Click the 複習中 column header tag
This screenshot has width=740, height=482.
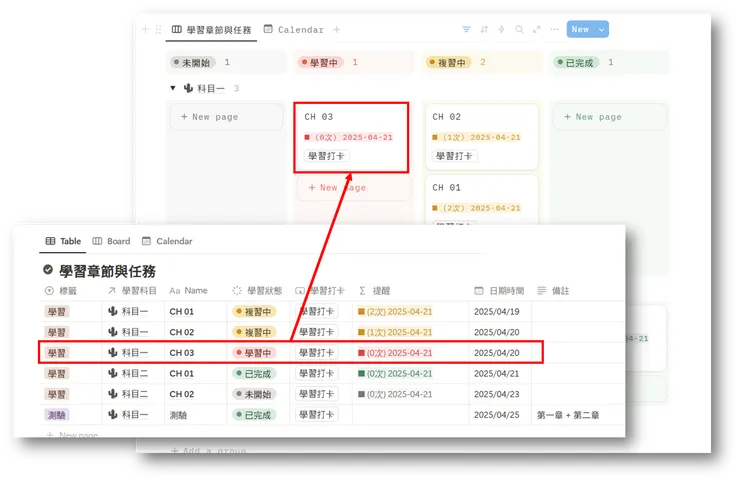(x=448, y=62)
